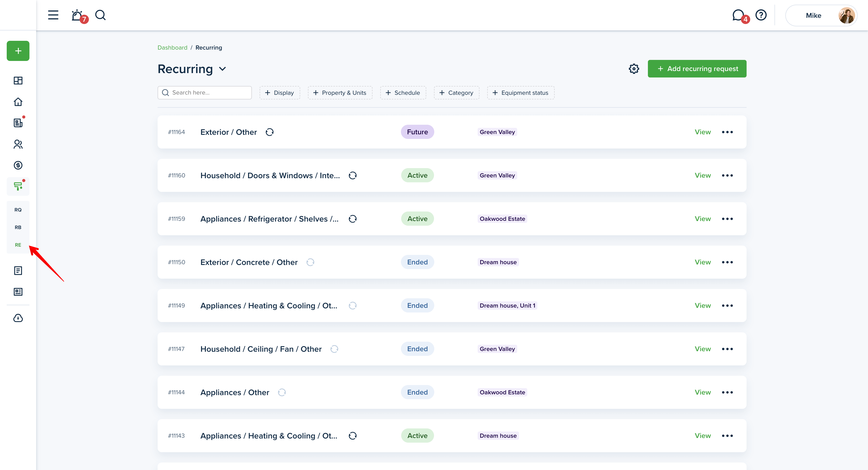Click View link for Oakwood Estate #11159
This screenshot has width=868, height=470.
(x=703, y=219)
